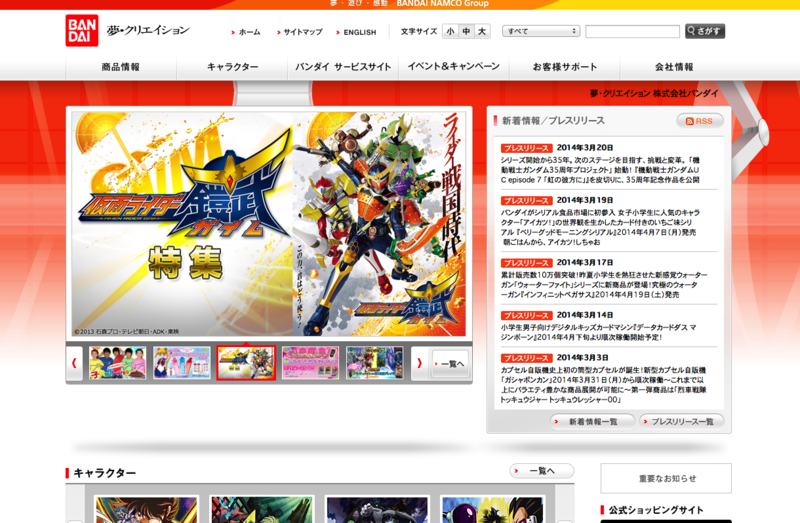Switch to the ENGLISH site
Image resolution: width=800 pixels, height=523 pixels.
click(356, 32)
